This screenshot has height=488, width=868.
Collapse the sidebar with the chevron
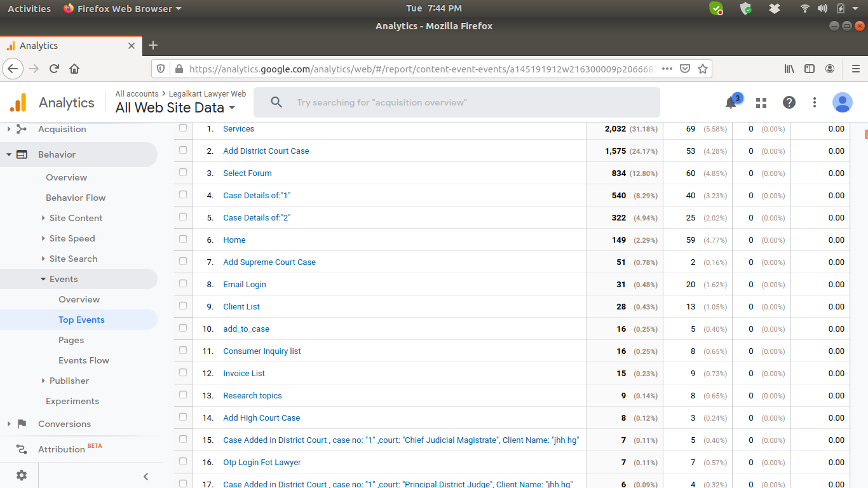click(146, 476)
